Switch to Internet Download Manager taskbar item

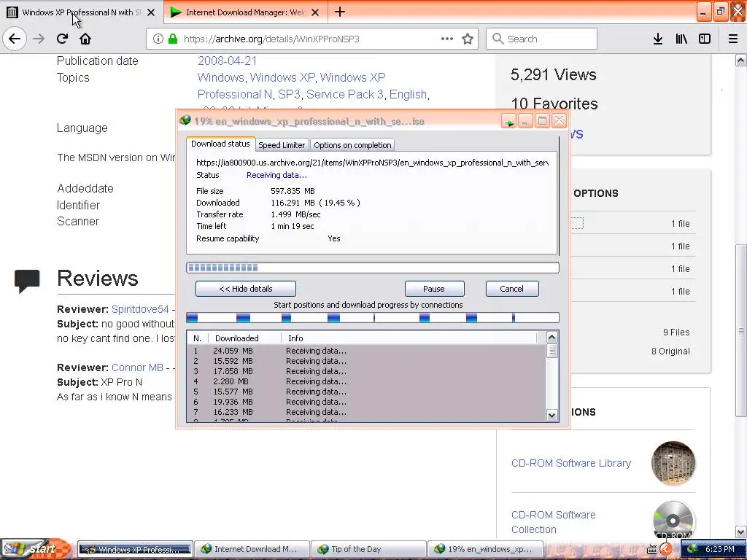[x=252, y=549]
